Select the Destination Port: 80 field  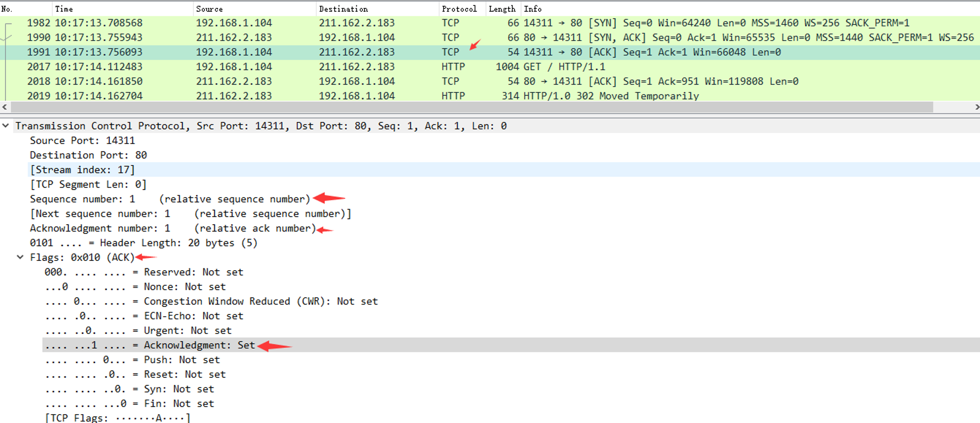pos(88,155)
